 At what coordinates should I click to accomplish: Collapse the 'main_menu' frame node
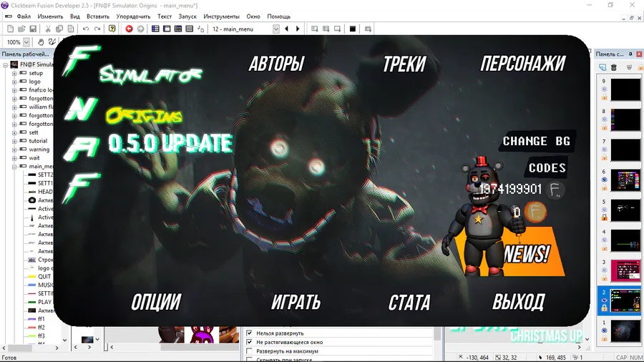[x=14, y=166]
